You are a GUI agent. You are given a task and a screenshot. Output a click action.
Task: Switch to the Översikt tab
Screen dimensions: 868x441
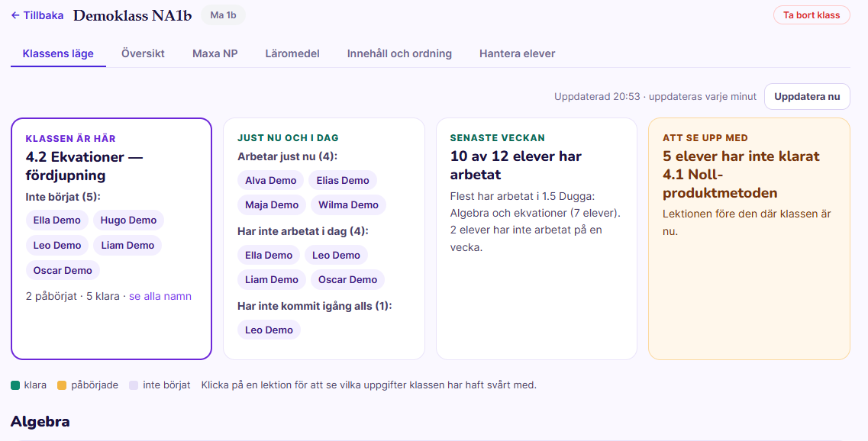click(143, 53)
